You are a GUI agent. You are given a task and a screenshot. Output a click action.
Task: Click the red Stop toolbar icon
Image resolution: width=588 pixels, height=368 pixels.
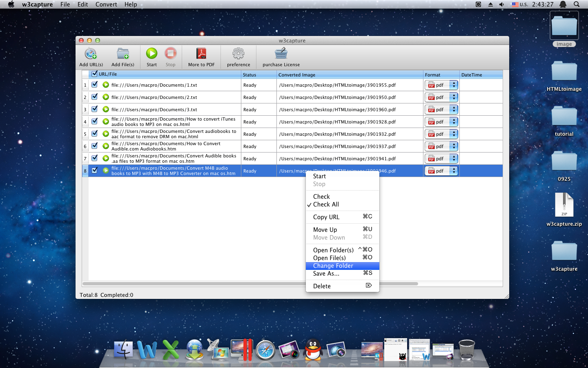pos(170,53)
